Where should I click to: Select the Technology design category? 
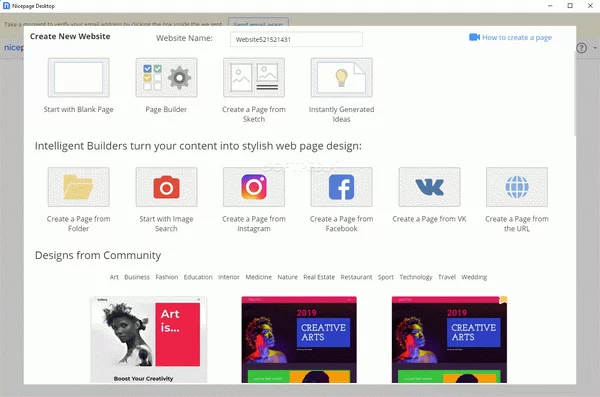click(x=416, y=277)
